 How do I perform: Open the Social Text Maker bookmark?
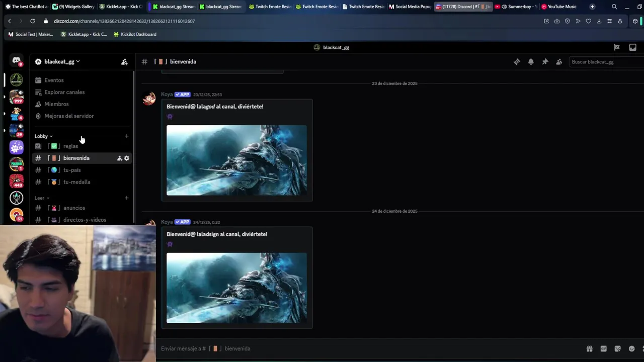[31, 34]
